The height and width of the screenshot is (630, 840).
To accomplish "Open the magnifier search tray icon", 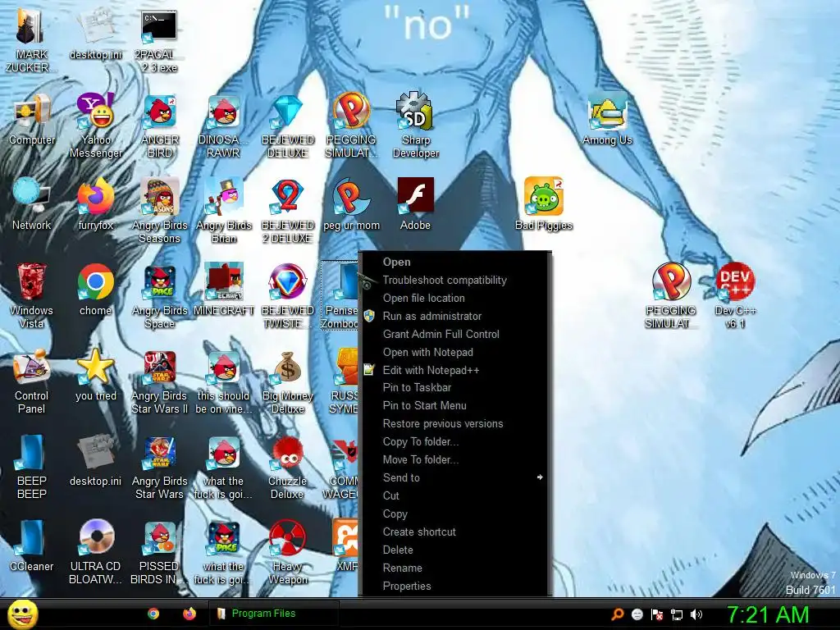I will 617,614.
